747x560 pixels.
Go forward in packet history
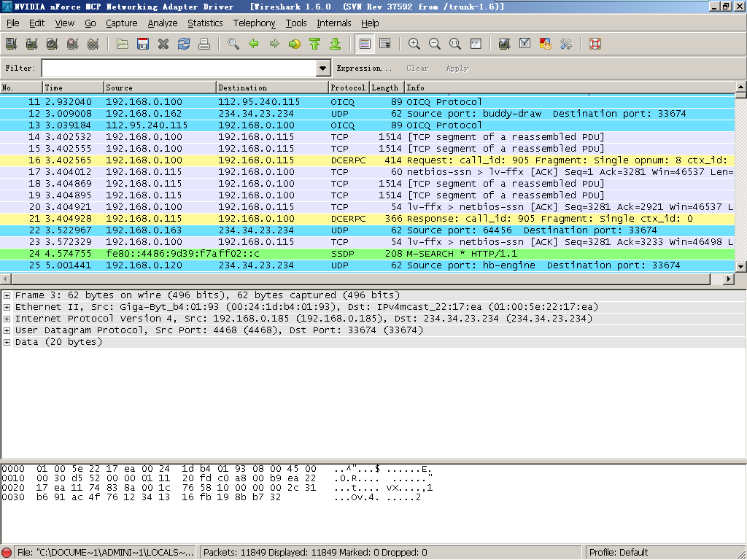pyautogui.click(x=274, y=44)
